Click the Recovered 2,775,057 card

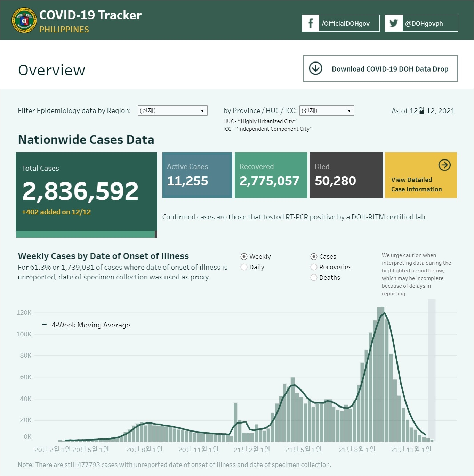point(271,175)
